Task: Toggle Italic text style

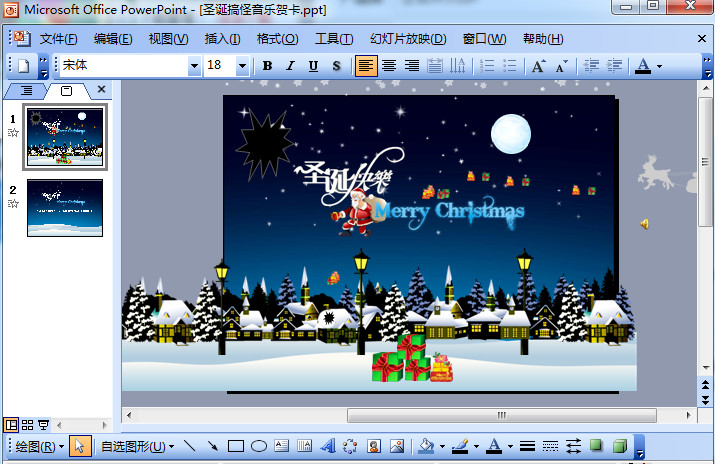Action: coord(290,66)
